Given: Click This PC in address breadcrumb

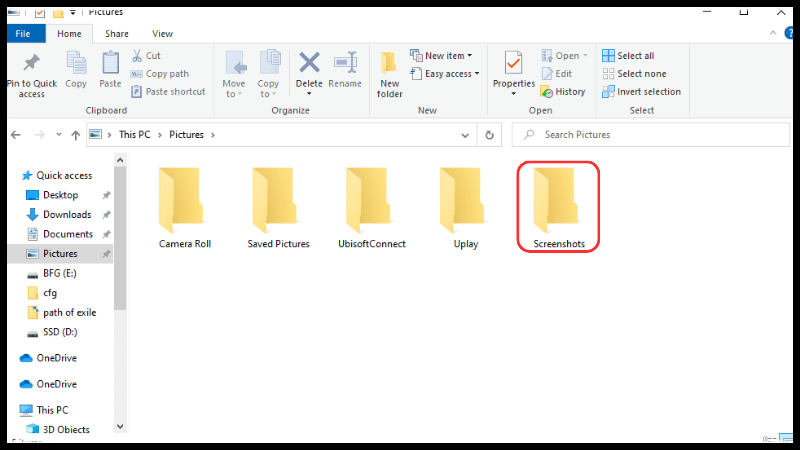Looking at the screenshot, I should (x=135, y=135).
